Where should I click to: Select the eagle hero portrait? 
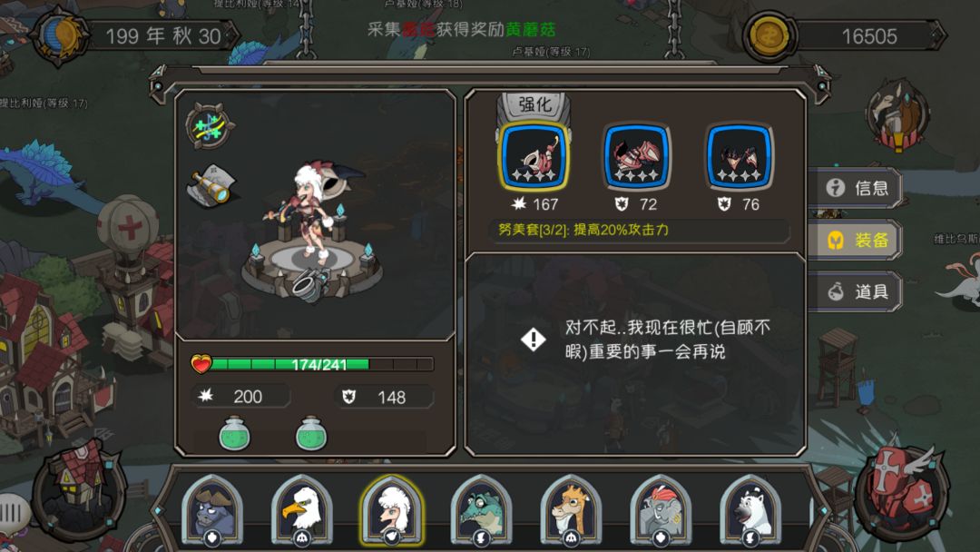pos(302,510)
